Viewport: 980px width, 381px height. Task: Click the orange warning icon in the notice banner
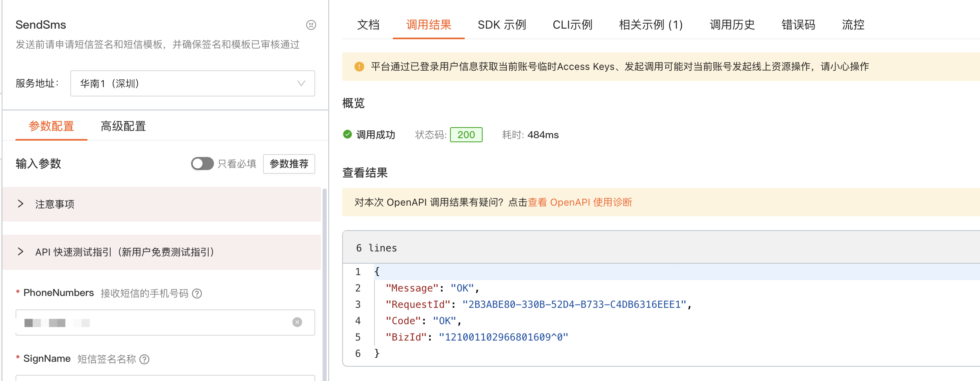pyautogui.click(x=359, y=67)
